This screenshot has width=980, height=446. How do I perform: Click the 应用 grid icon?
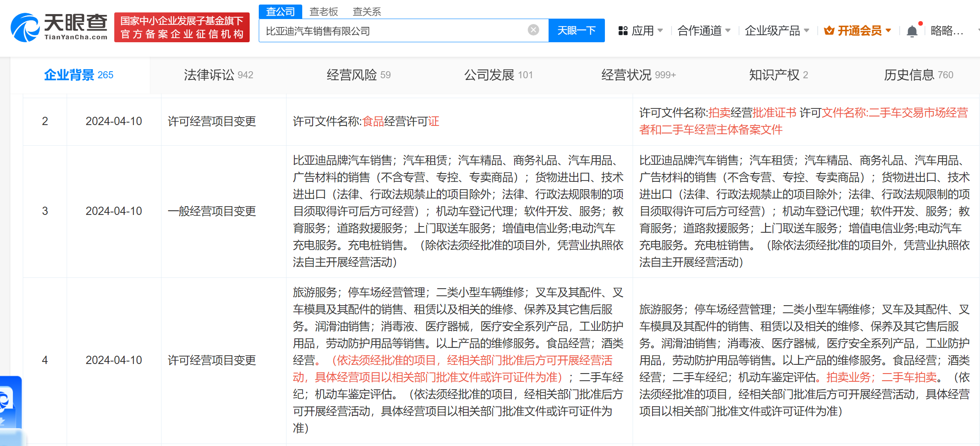pos(623,31)
